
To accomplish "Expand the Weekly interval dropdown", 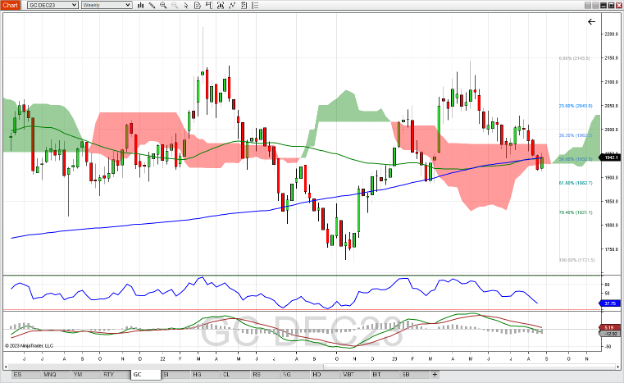I will [x=107, y=5].
